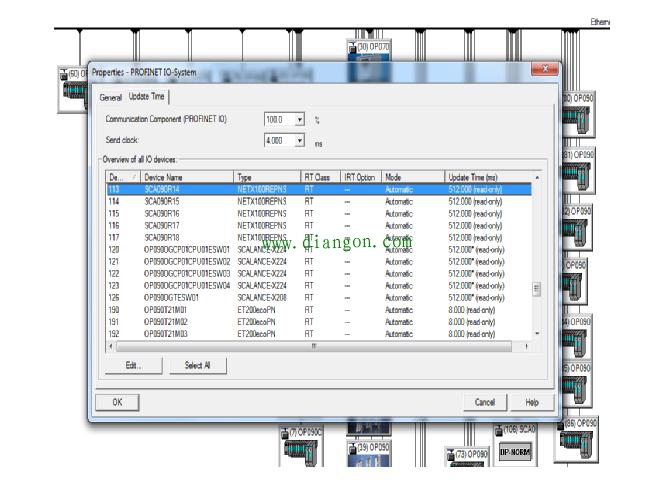Click the Edit... button
This screenshot has width=672, height=484.
click(x=134, y=366)
